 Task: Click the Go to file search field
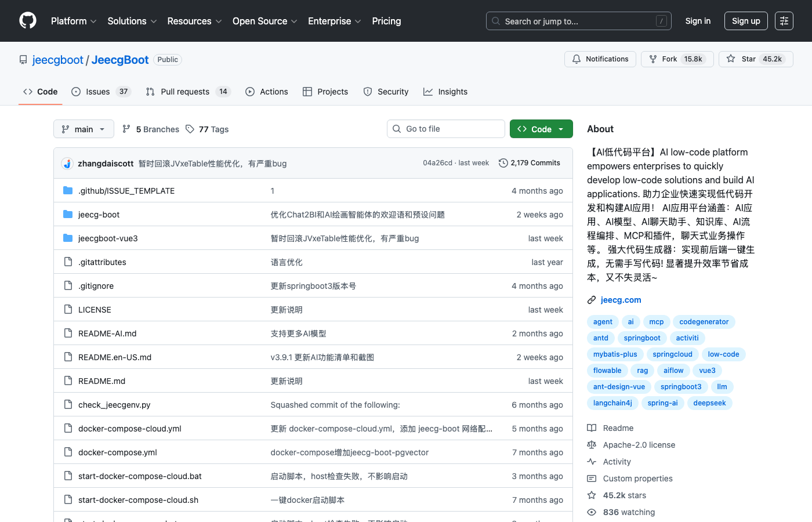click(x=445, y=128)
